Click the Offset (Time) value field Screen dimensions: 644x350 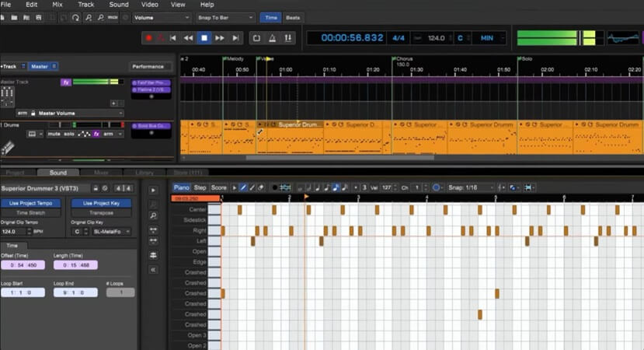coord(23,265)
